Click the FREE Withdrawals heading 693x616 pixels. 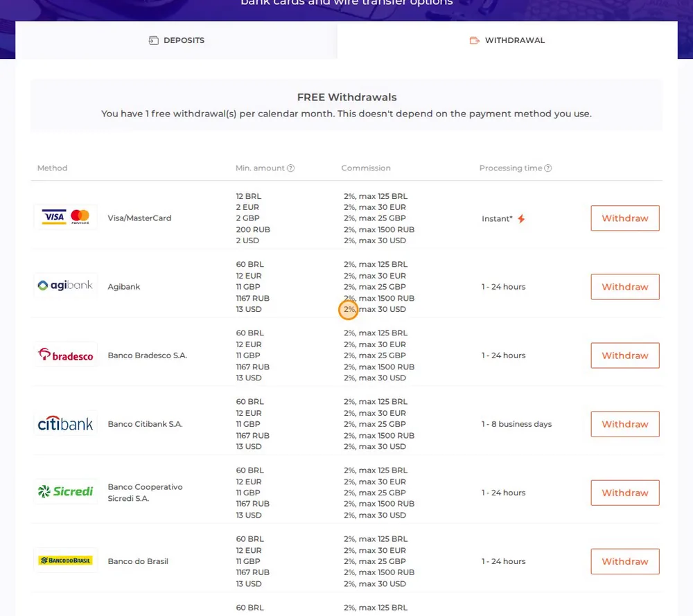coord(347,97)
